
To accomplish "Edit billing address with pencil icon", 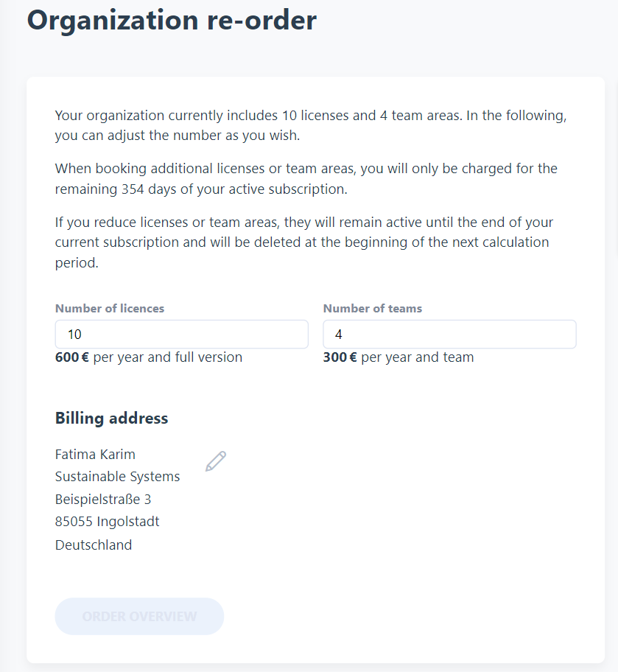I will click(216, 461).
